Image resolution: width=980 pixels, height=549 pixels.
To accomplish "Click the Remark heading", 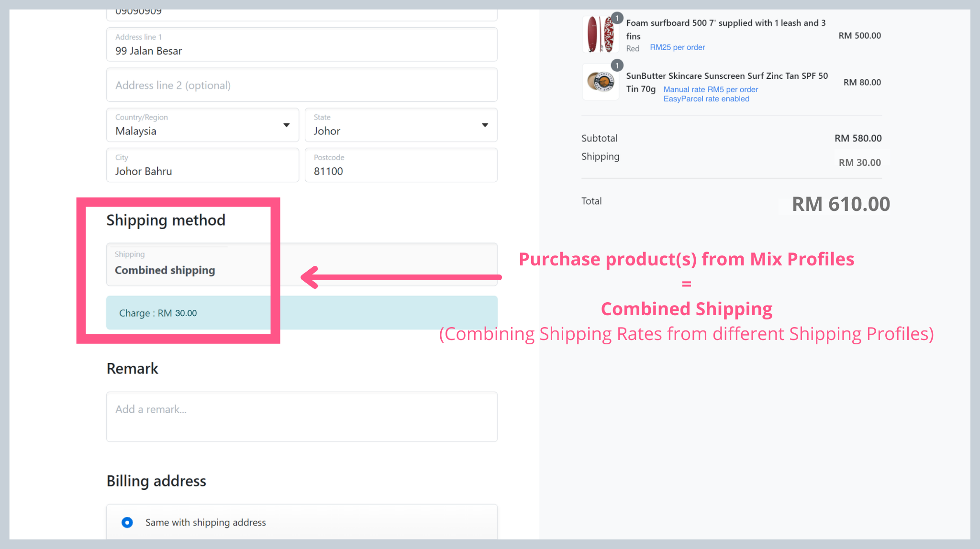I will point(132,368).
